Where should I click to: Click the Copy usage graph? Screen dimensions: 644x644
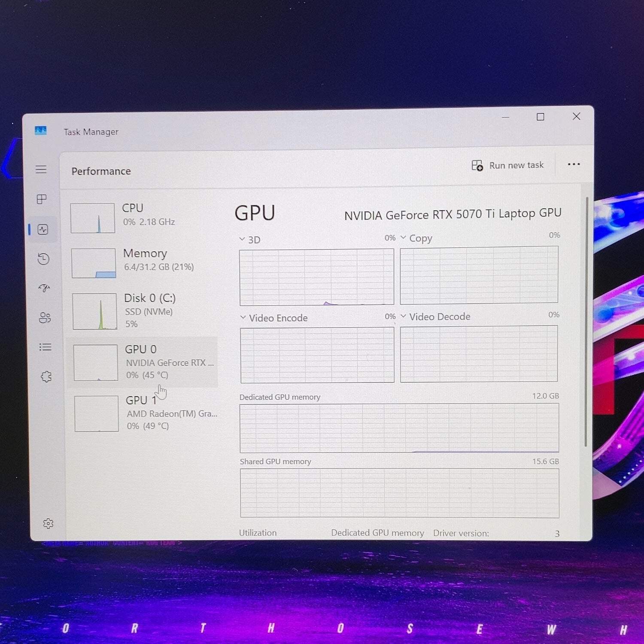[x=479, y=275]
